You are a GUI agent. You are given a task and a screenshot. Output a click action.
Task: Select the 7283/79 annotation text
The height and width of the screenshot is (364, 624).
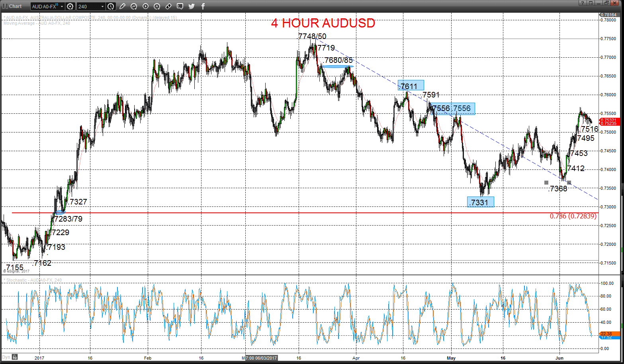68,219
